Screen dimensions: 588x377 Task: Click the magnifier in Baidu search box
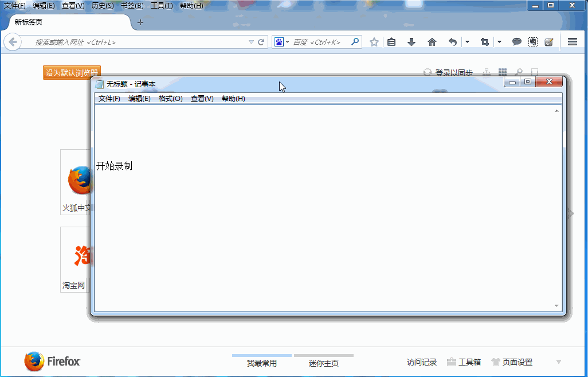tap(354, 42)
